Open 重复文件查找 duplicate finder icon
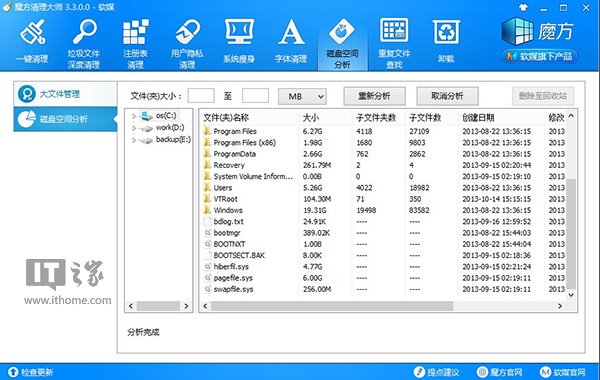The image size is (600, 380). 394,30
